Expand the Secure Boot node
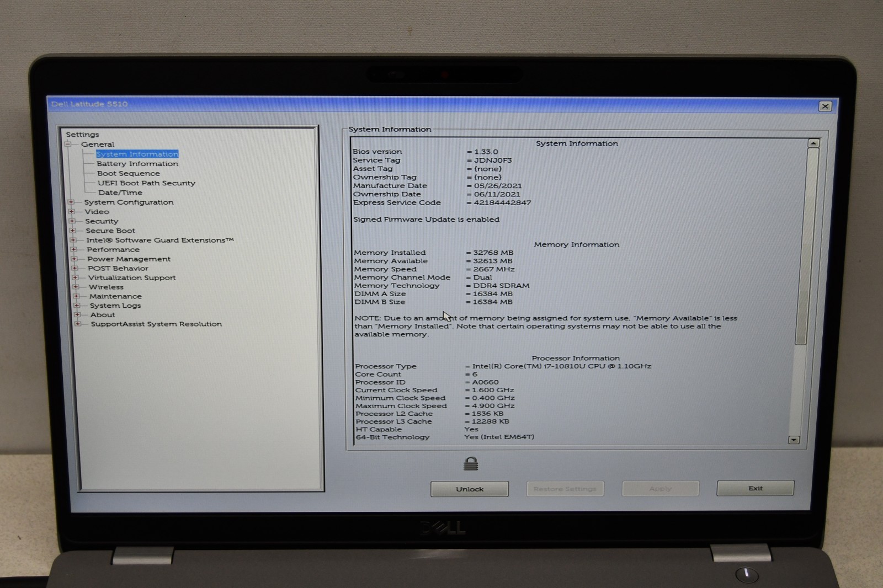 [72, 231]
